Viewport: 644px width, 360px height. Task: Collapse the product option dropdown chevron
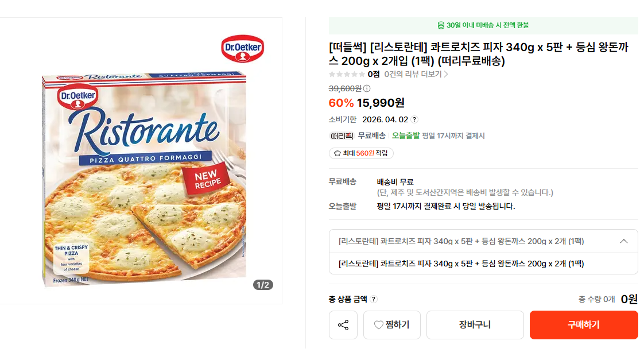click(624, 241)
